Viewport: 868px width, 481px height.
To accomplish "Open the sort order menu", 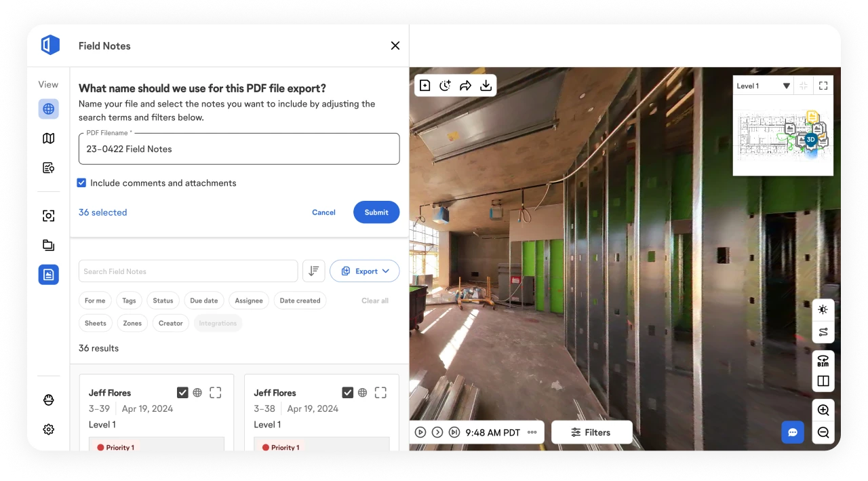I will click(x=314, y=271).
